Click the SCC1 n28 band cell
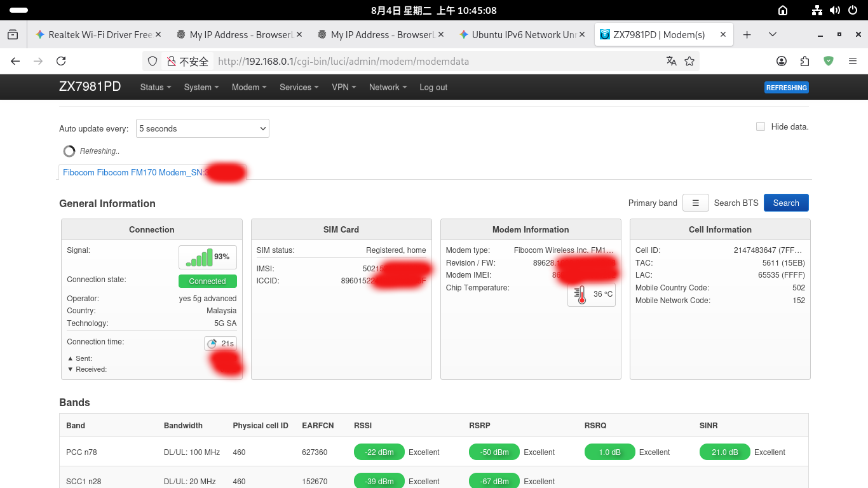 [84, 482]
